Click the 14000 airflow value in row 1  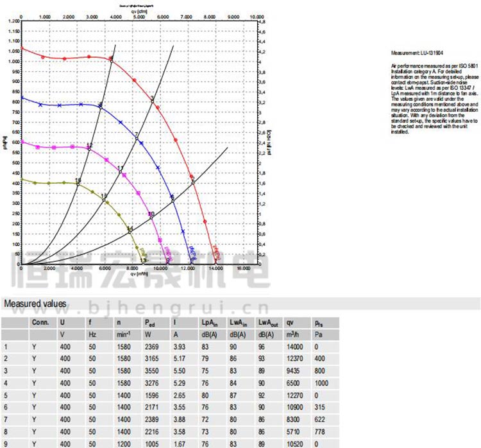click(x=295, y=347)
